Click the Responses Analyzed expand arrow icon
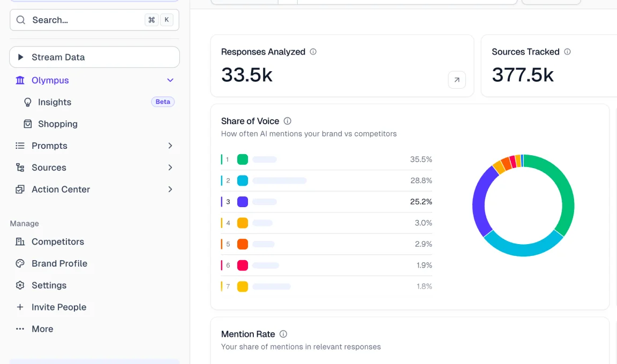The height and width of the screenshot is (364, 617). [457, 80]
